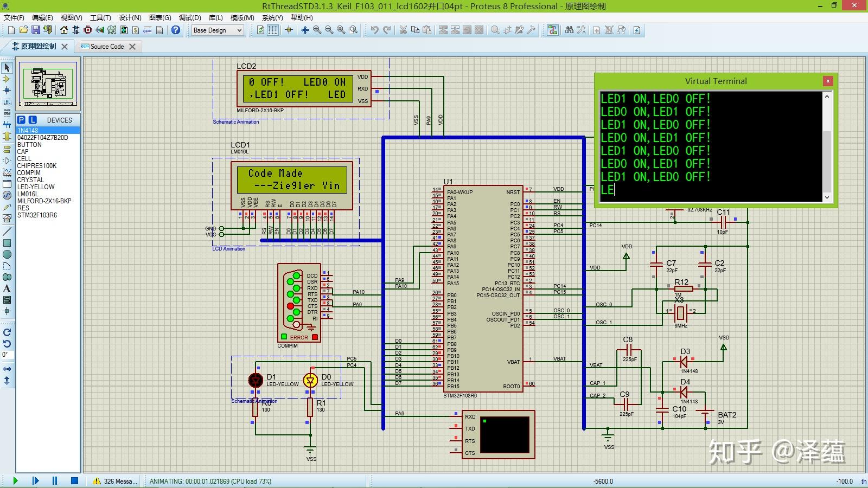The width and height of the screenshot is (868, 488).
Task: Open project with the folder icon
Action: click(x=23, y=30)
